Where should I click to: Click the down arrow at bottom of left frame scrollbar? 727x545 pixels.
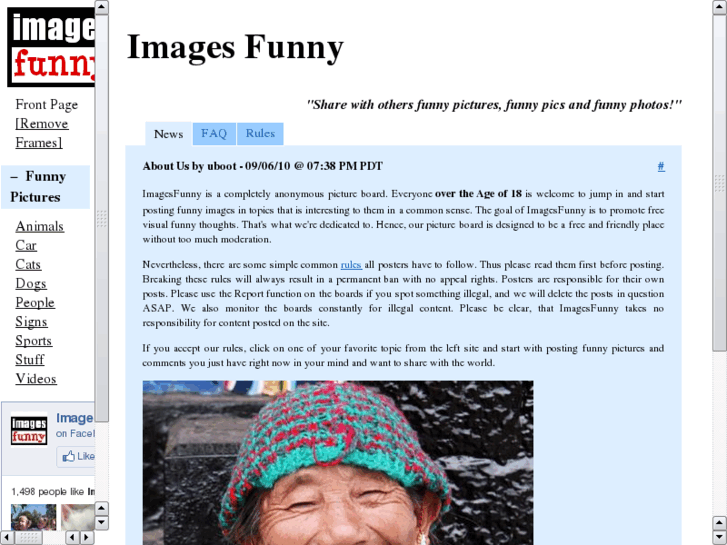click(x=102, y=523)
